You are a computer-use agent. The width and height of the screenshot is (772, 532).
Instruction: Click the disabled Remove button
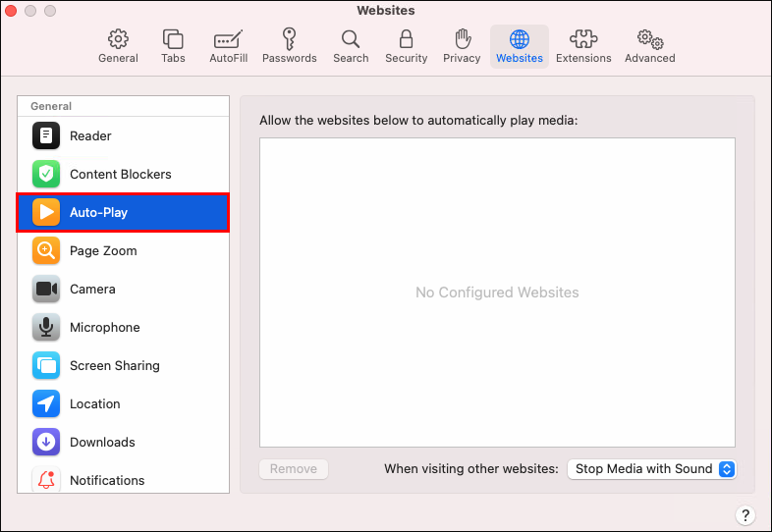click(x=294, y=469)
